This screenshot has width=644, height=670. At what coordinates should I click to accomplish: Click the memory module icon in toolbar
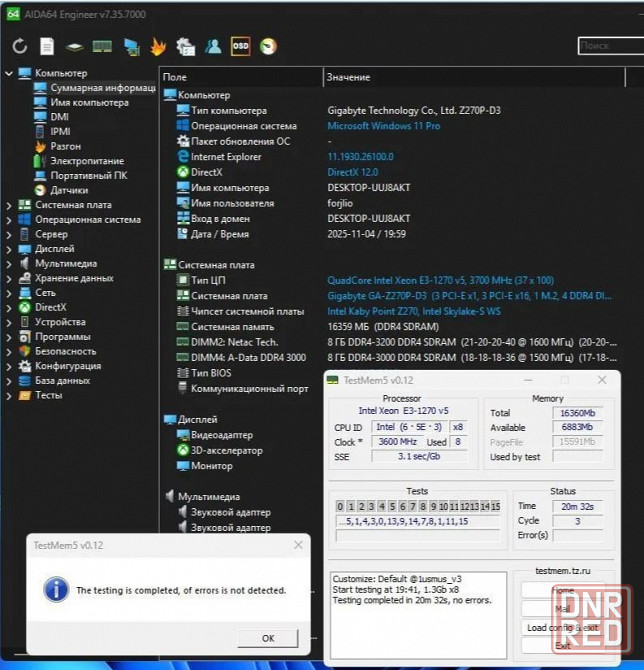(x=102, y=46)
